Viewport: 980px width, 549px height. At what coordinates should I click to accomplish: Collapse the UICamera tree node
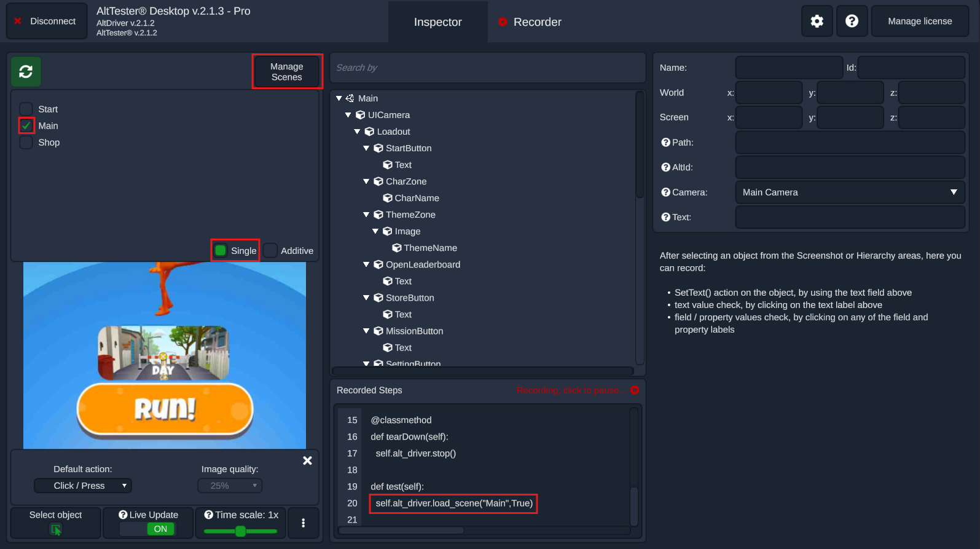point(348,115)
